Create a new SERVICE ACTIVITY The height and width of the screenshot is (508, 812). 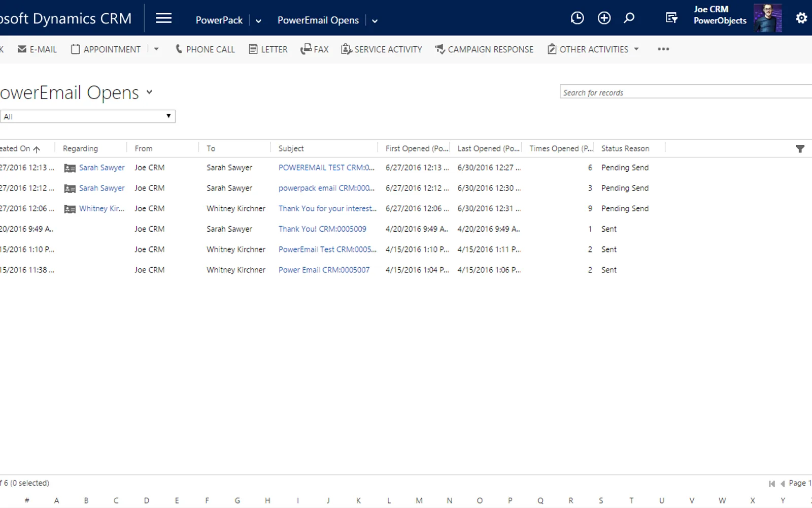pos(382,49)
